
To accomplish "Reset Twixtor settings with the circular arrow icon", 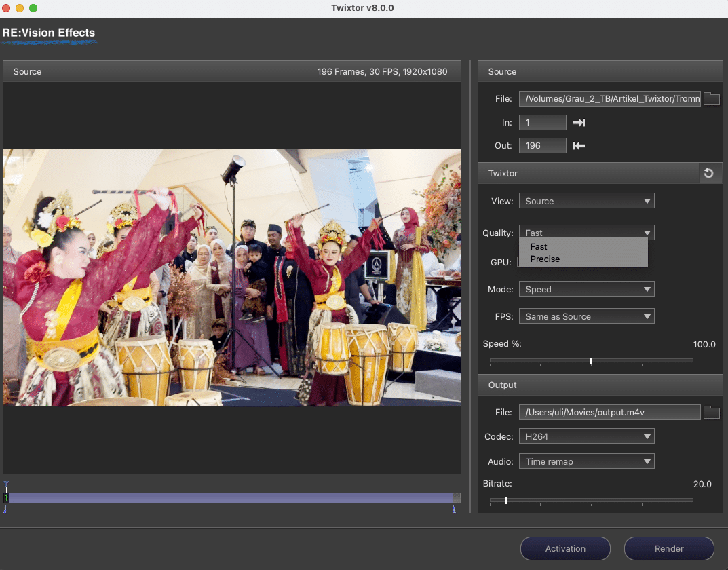I will (x=710, y=173).
